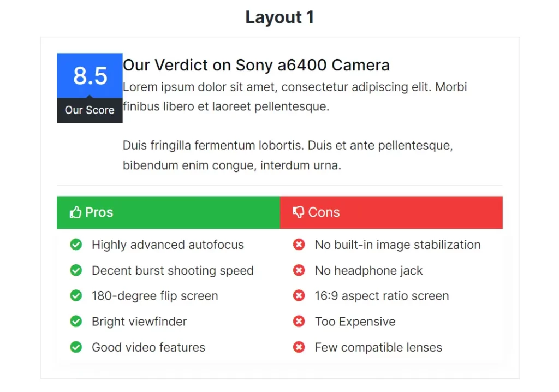The height and width of the screenshot is (392, 559).
Task: Select the red Cons header
Action: (391, 212)
